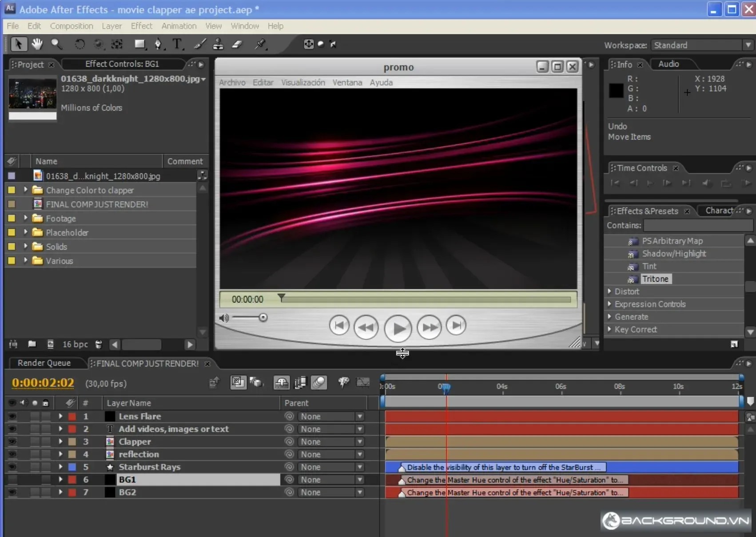Switch to the Audio panel tab
The height and width of the screenshot is (537, 756).
[668, 64]
